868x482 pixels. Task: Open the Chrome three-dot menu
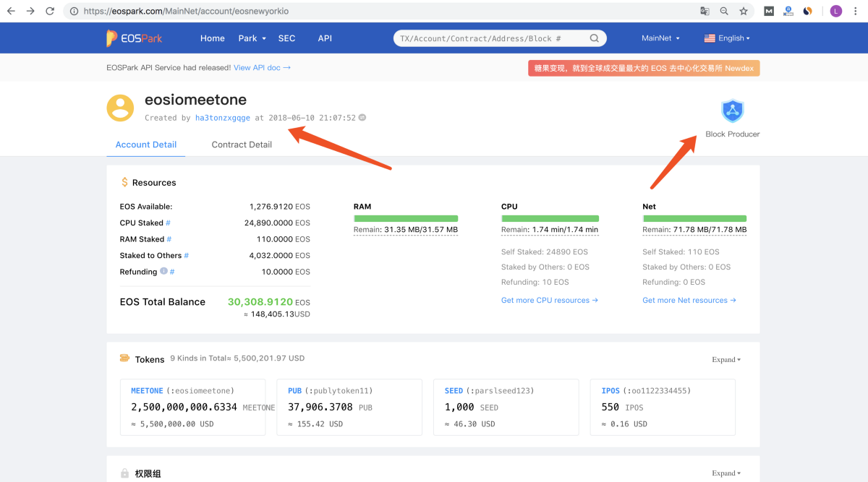[x=856, y=12]
